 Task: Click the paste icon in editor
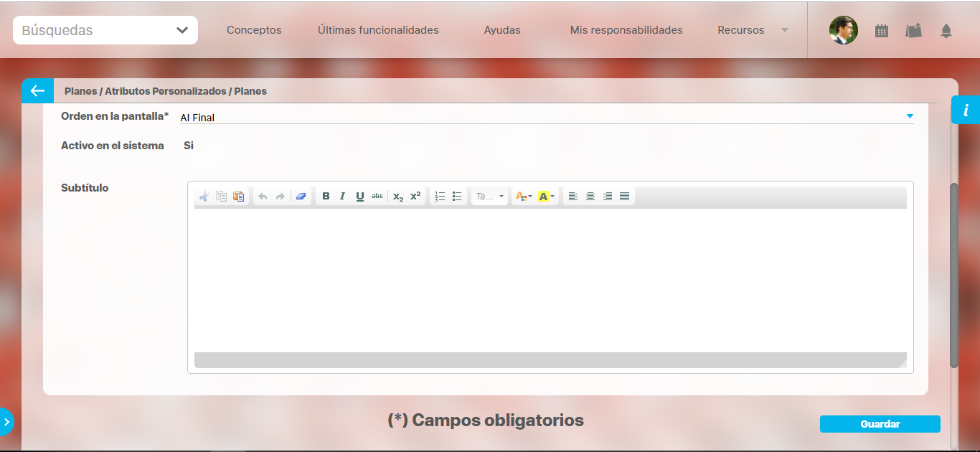point(239,197)
